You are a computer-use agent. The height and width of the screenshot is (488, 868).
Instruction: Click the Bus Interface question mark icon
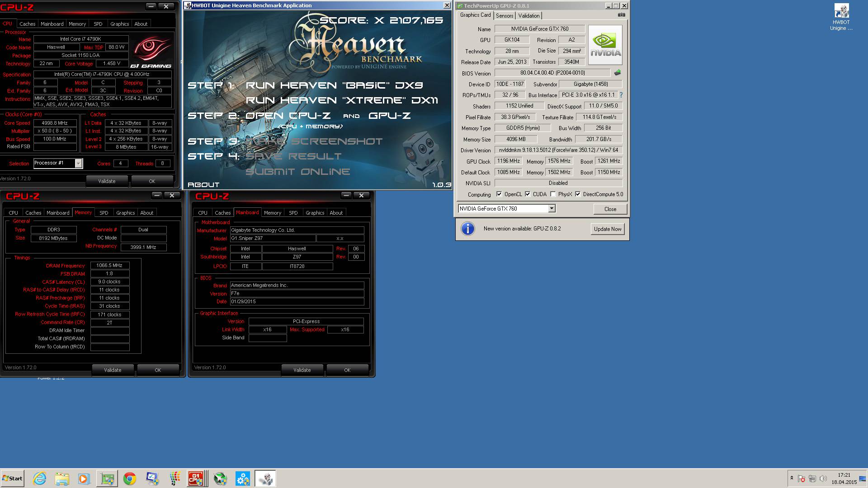621,95
